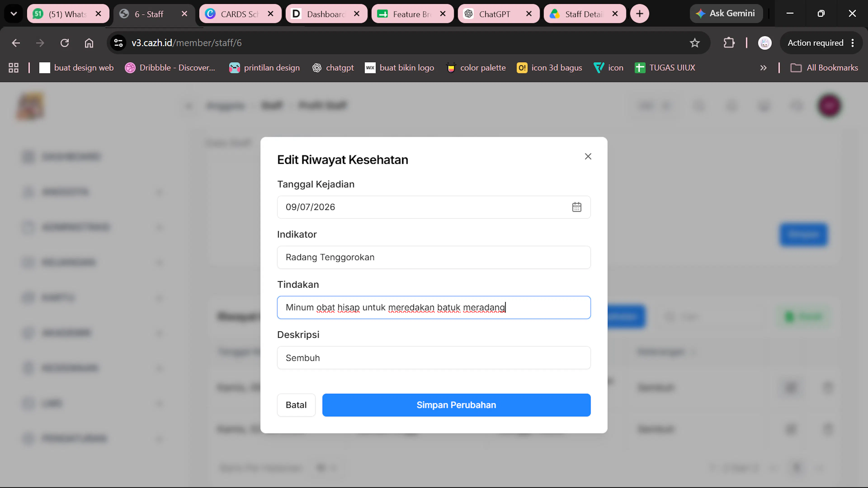This screenshot has width=868, height=488.
Task: Expand the tab search dropdown arrow
Action: [x=14, y=14]
